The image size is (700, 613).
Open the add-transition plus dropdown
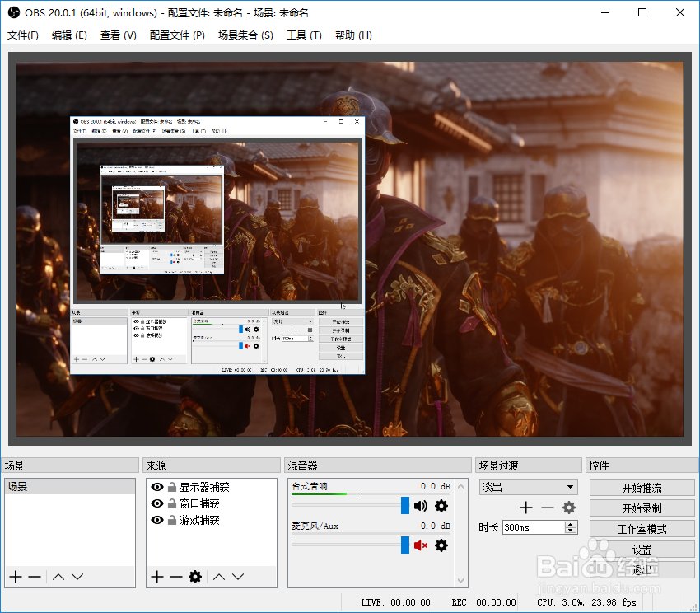525,508
